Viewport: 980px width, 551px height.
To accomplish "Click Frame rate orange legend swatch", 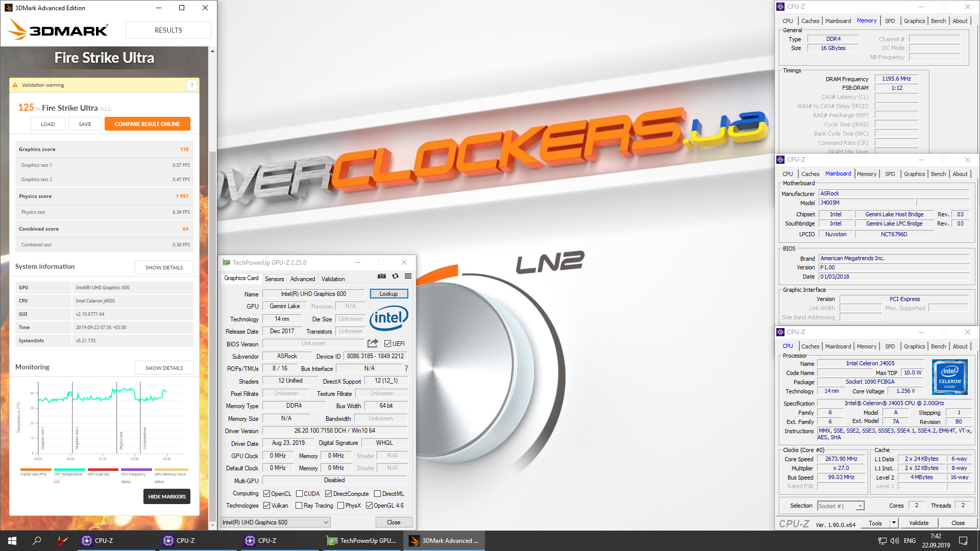I will pos(36,469).
